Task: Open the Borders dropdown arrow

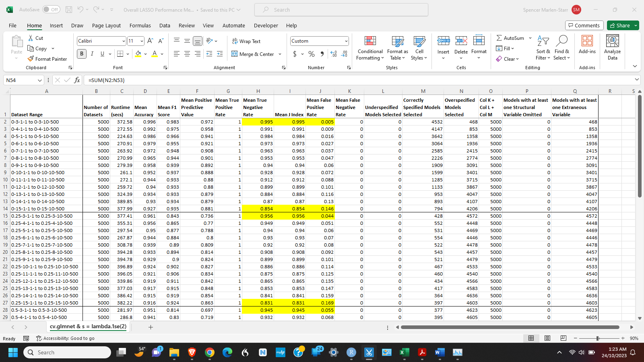Action: click(128, 54)
